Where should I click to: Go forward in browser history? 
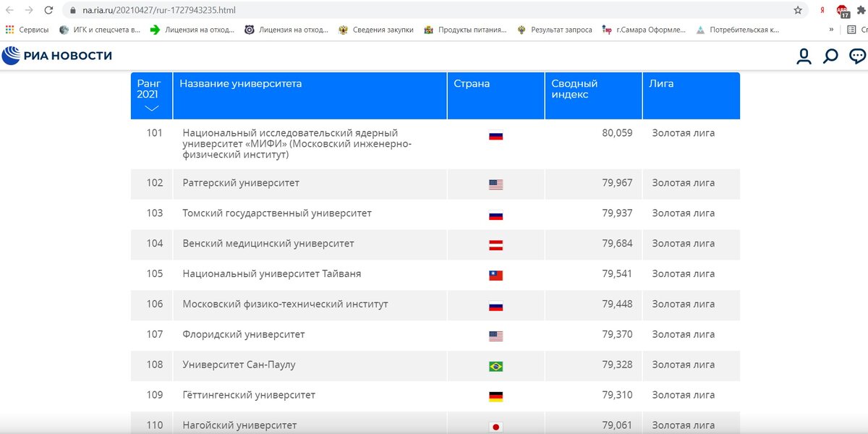point(29,10)
